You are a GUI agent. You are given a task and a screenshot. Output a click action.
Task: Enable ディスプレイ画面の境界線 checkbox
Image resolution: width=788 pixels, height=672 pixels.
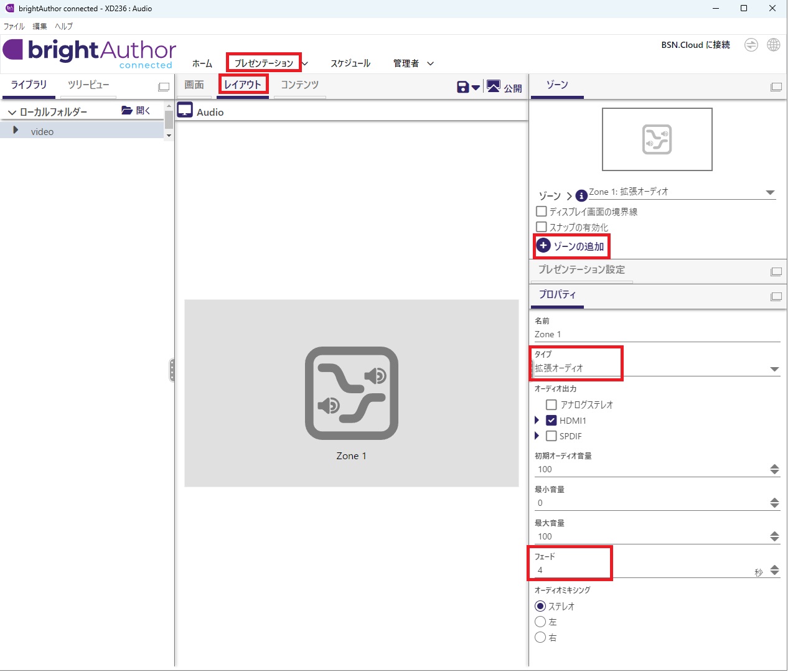[x=542, y=212]
